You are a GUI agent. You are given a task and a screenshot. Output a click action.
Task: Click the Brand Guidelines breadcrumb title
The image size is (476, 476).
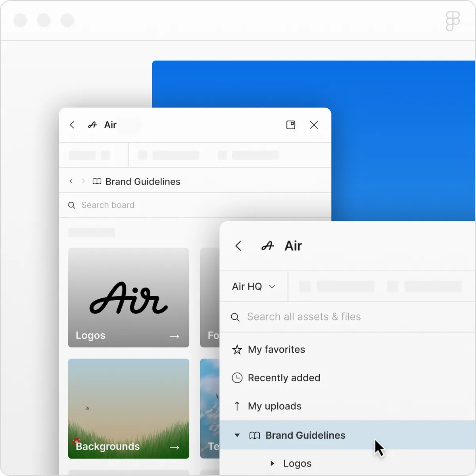(x=143, y=181)
